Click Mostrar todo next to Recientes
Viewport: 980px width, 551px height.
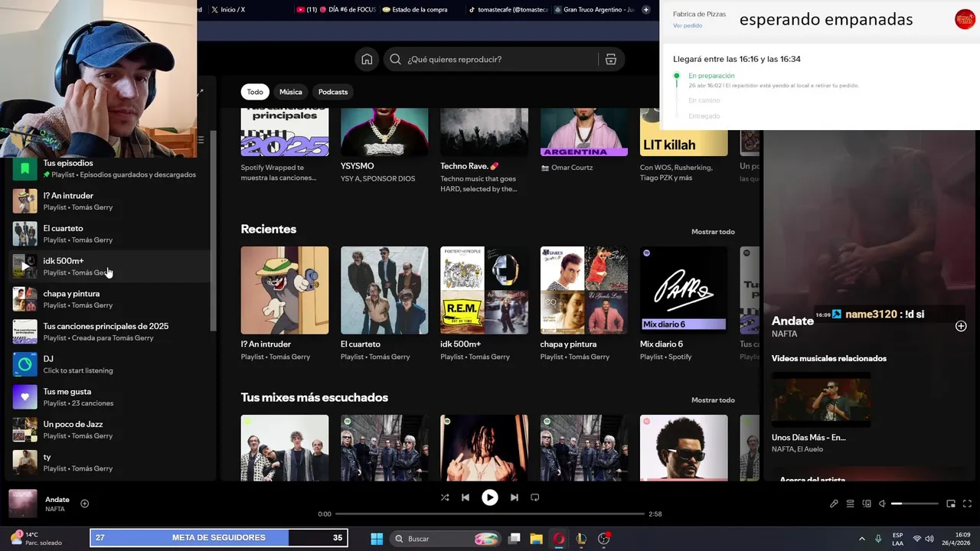point(713,232)
